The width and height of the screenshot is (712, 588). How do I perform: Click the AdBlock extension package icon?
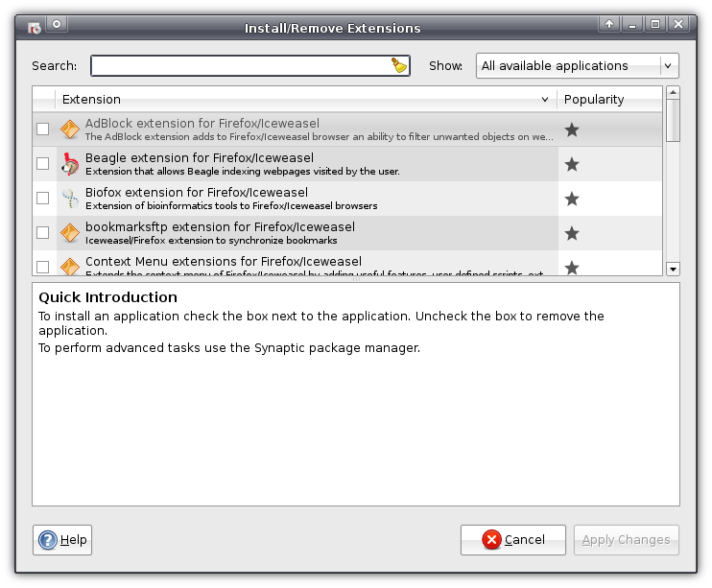(70, 129)
